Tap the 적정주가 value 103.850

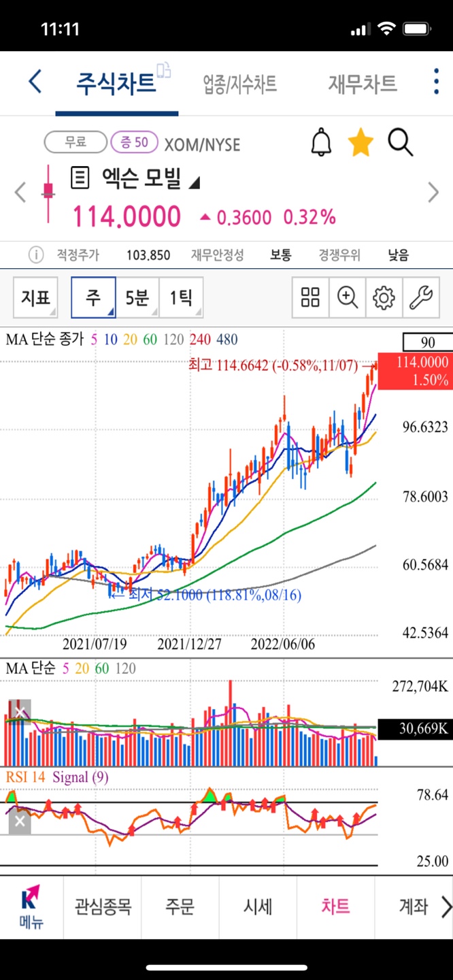pos(148,255)
